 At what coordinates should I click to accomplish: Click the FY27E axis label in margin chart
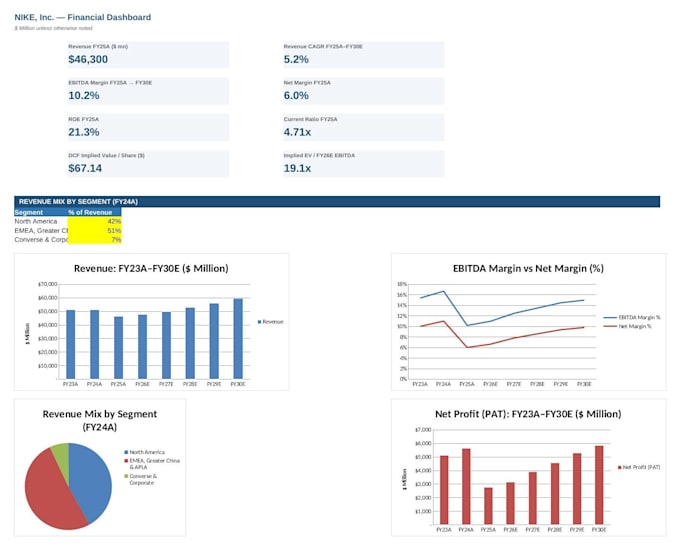point(514,384)
